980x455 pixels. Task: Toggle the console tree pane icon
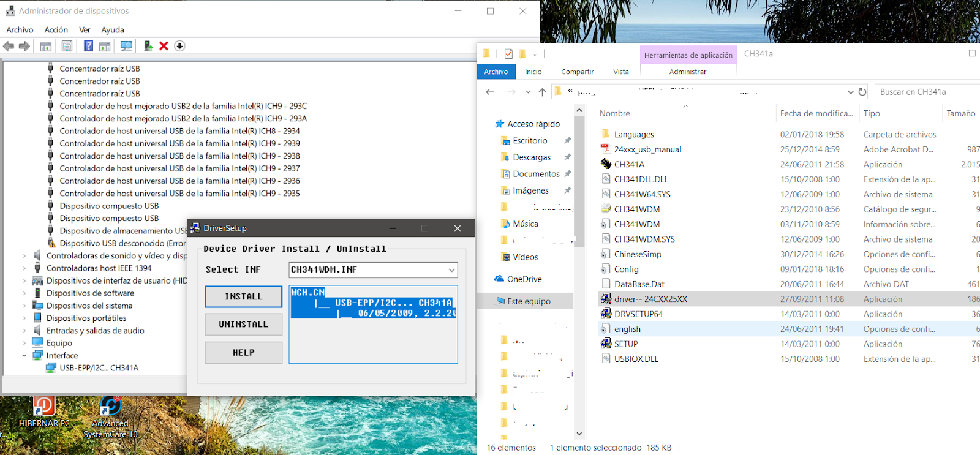coord(46,46)
